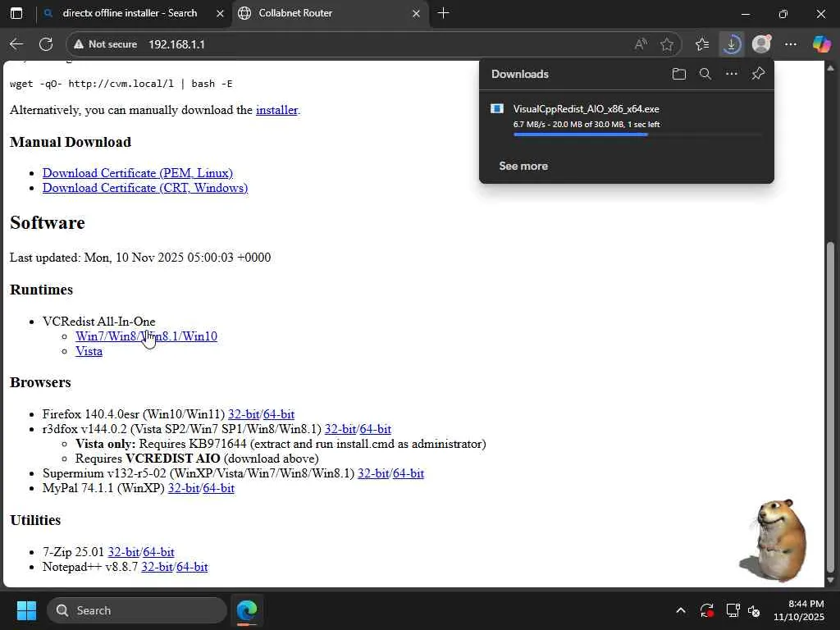840x630 pixels.
Task: Open downloads folder from Downloads panel
Action: click(x=678, y=74)
